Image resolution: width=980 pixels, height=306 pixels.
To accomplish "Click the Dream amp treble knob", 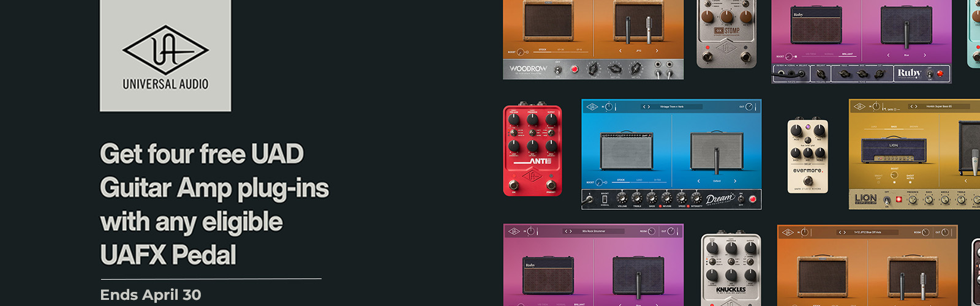I will pos(637,198).
